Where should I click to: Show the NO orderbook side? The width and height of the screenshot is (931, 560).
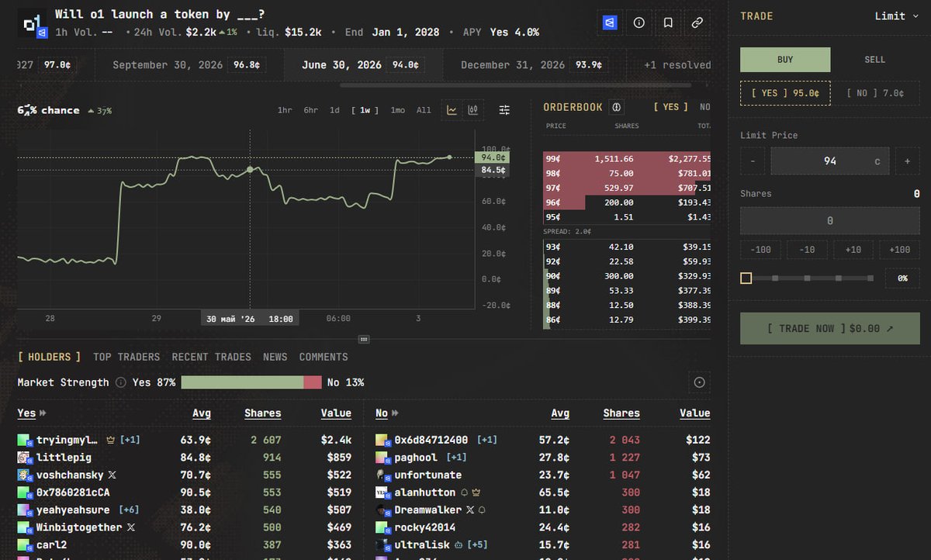click(704, 107)
